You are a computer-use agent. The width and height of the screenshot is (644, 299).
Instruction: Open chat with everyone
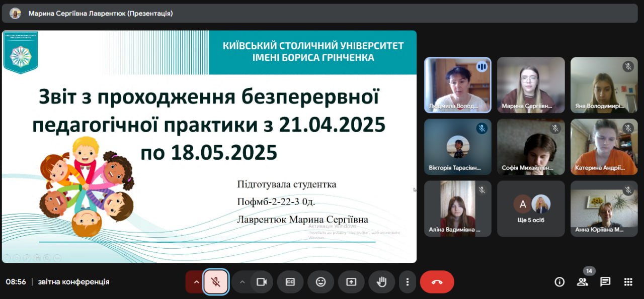coord(605,282)
